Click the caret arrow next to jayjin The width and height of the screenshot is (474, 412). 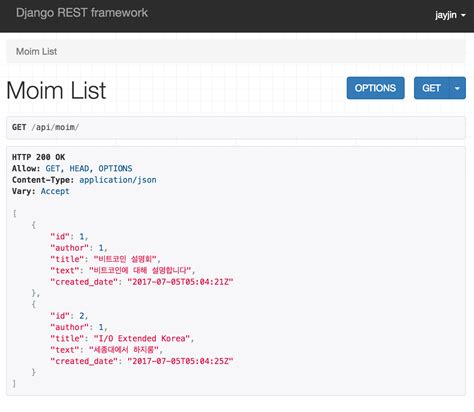[x=463, y=15]
